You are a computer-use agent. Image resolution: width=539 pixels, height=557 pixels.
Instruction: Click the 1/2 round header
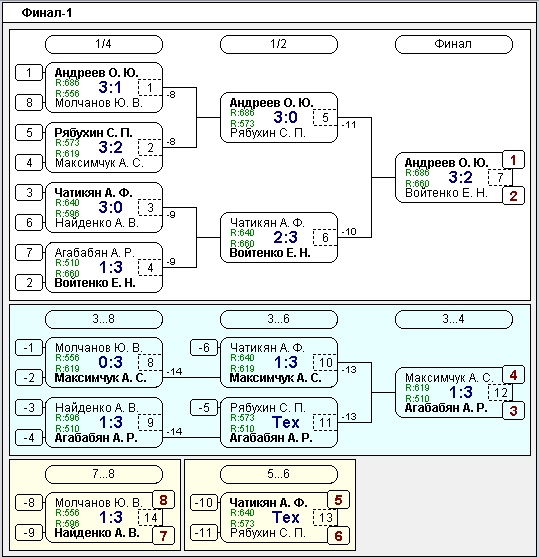point(279,44)
